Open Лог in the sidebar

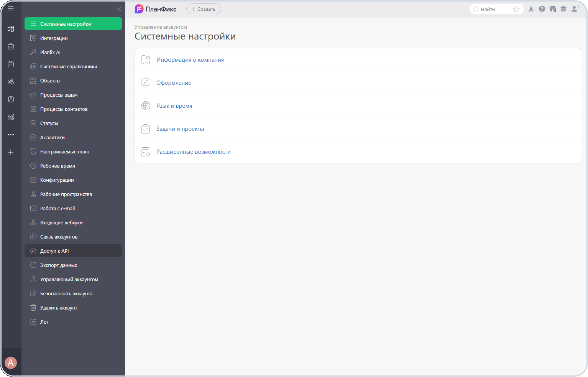73,322
